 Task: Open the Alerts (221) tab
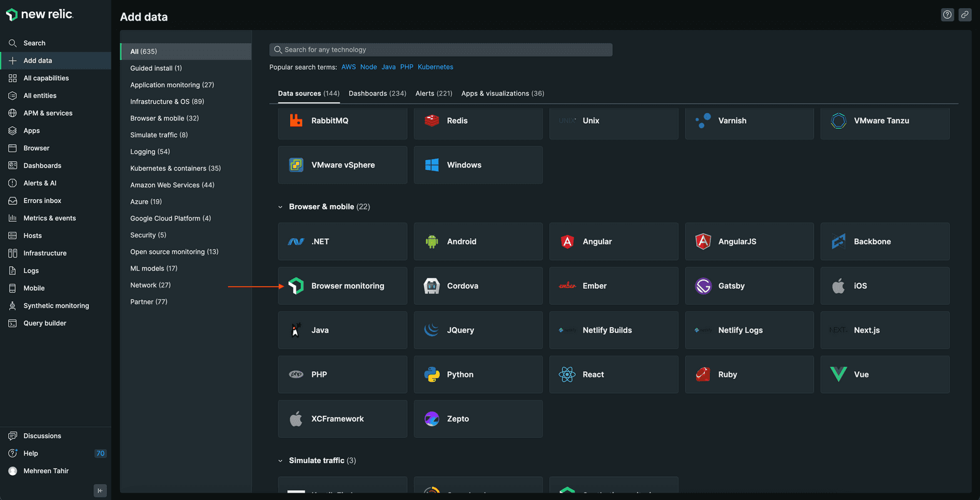[x=433, y=94]
